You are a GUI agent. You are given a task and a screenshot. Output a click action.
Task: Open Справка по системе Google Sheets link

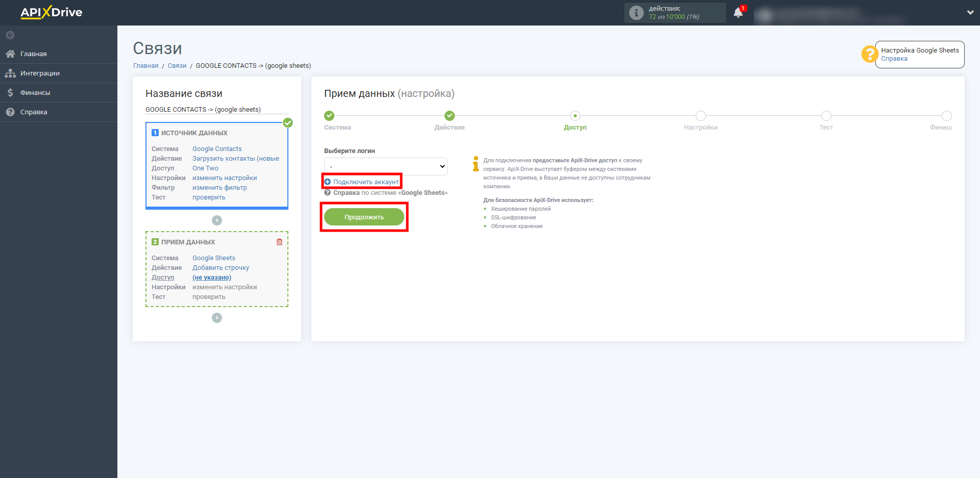390,193
